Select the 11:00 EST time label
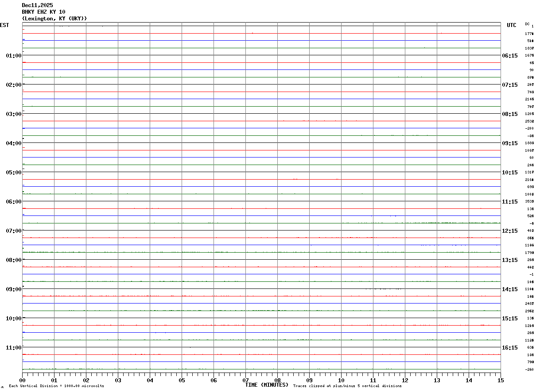536x392 pixels. tap(14, 348)
